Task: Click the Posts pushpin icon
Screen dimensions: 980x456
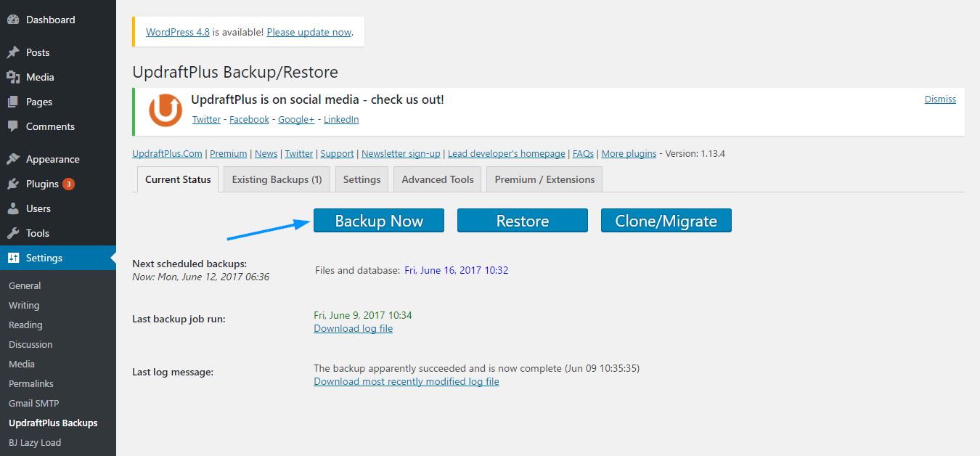Action: 13,52
